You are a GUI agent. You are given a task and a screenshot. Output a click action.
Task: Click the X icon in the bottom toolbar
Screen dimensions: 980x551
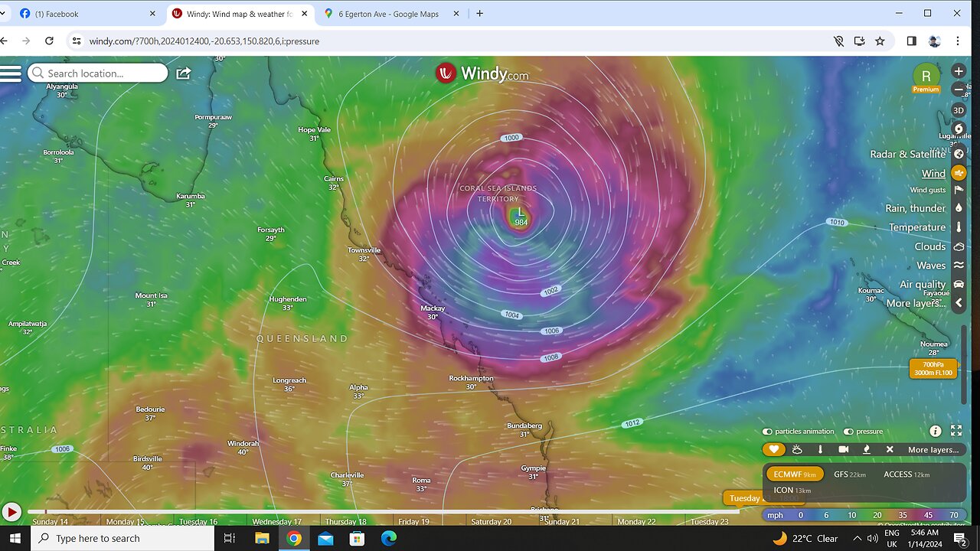(890, 450)
